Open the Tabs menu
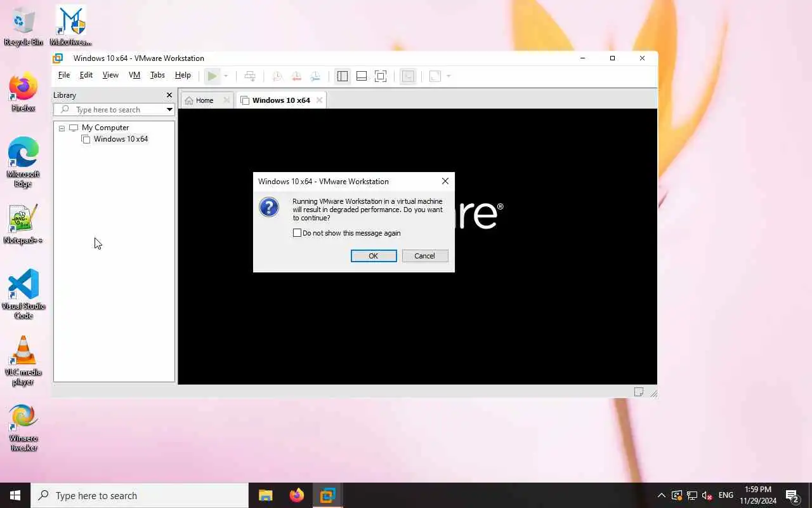The width and height of the screenshot is (812, 508). click(157, 75)
